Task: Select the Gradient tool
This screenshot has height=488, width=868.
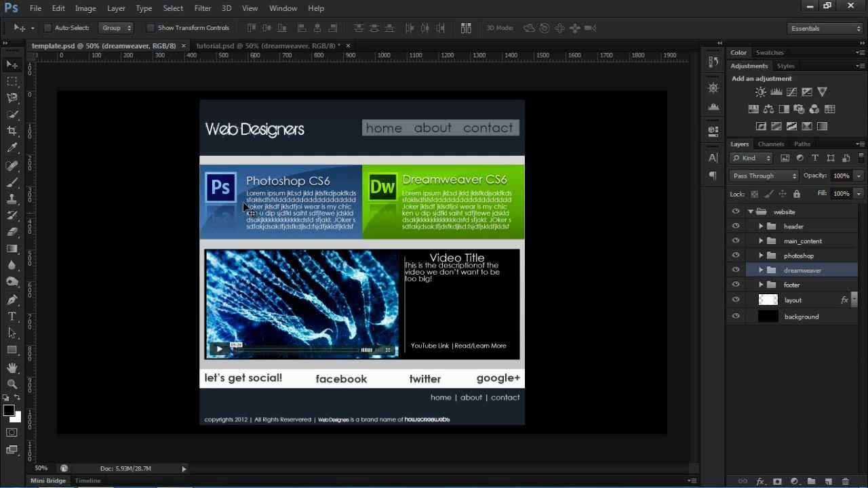Action: tap(12, 249)
